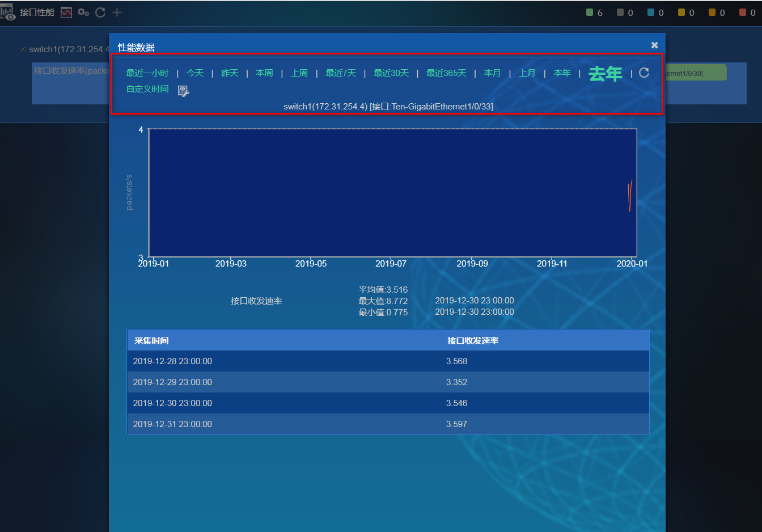
Task: Click the plus icon to add a panel
Action: [117, 12]
